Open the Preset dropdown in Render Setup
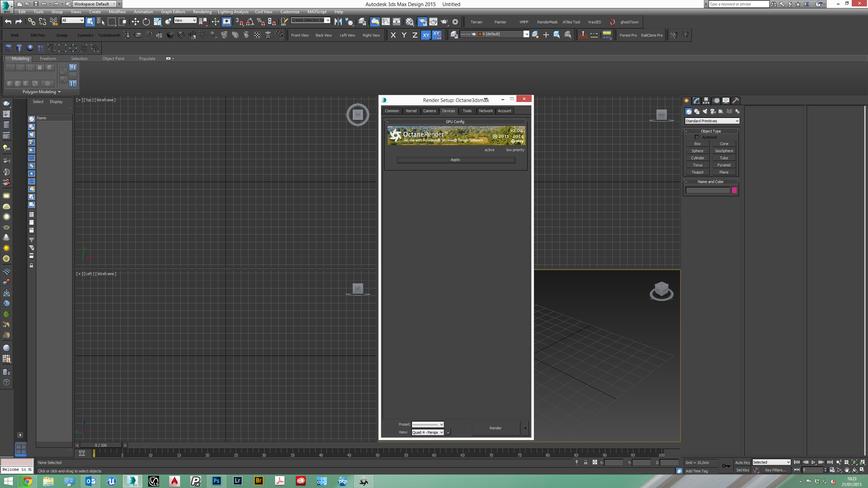Viewport: 868px width, 488px height. (x=428, y=424)
